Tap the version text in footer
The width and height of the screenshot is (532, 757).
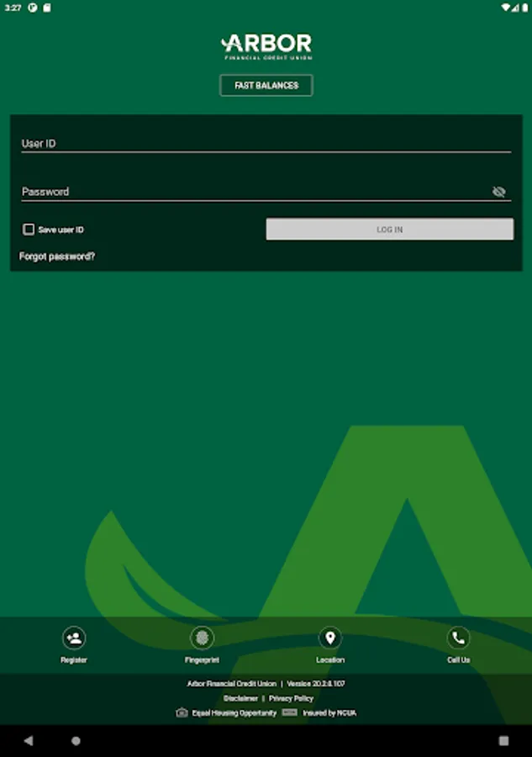pyautogui.click(x=316, y=684)
